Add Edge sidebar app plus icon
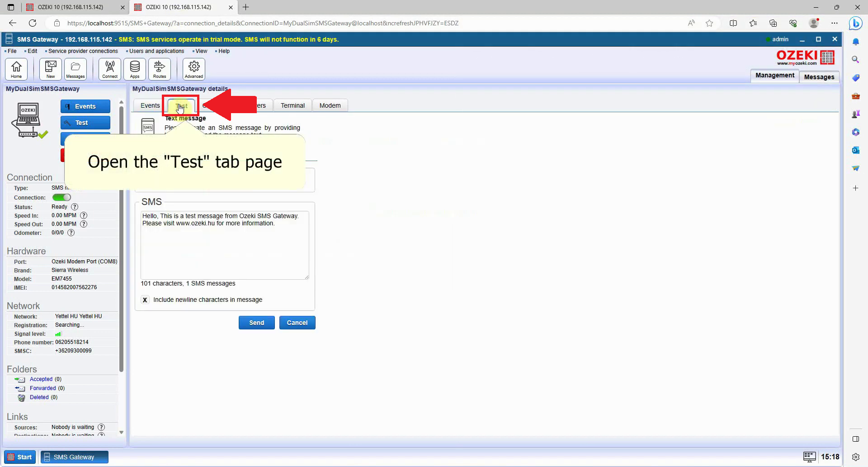Screen dimensions: 868x467 (855, 188)
